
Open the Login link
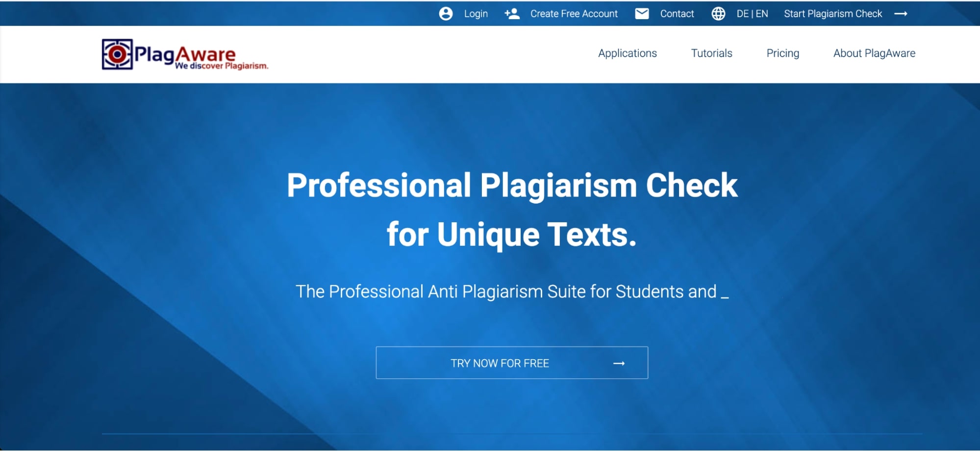click(476, 14)
